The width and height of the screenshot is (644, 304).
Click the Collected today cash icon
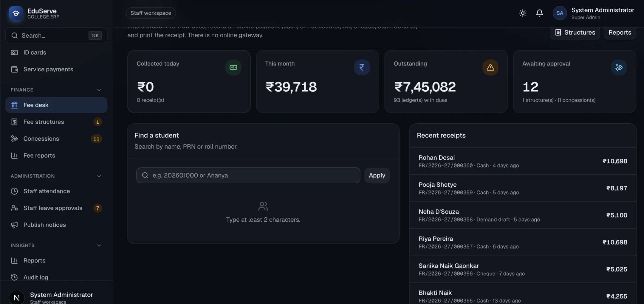233,67
